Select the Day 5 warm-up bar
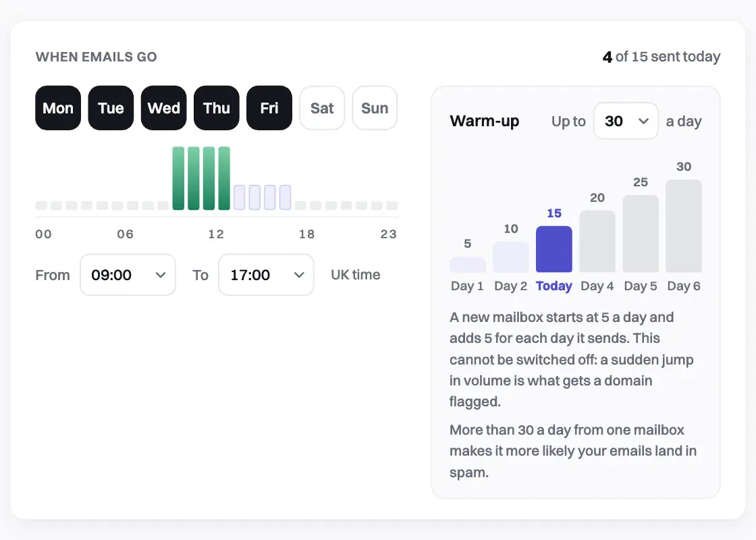 click(x=641, y=234)
